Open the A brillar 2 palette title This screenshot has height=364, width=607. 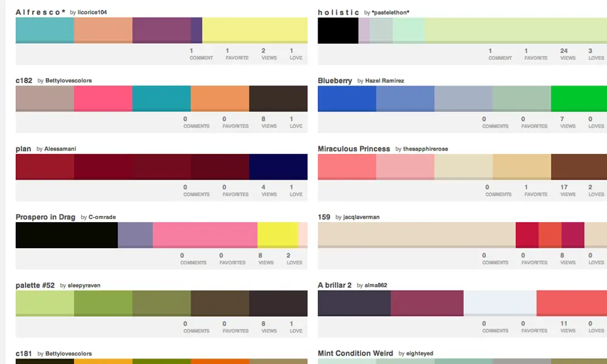[x=334, y=285]
